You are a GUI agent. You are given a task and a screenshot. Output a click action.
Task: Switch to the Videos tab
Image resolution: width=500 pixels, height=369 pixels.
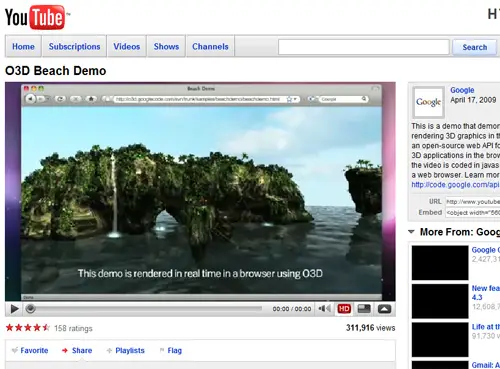pyautogui.click(x=127, y=46)
